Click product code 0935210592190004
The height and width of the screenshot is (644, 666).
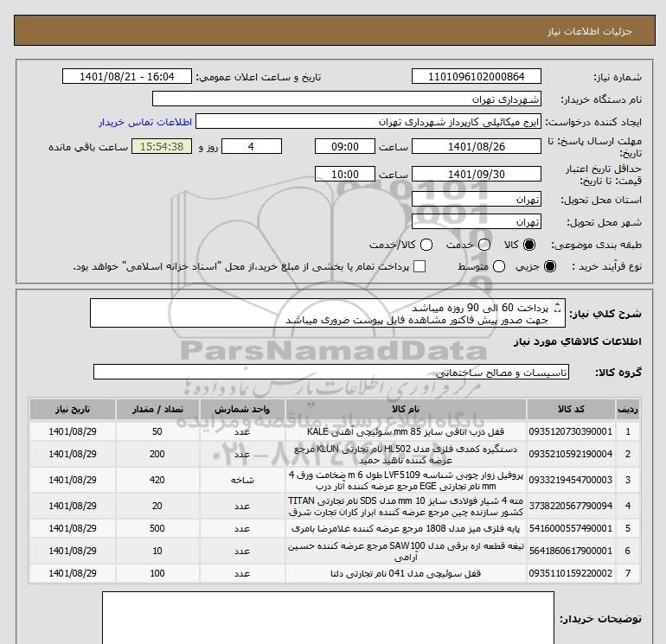(x=571, y=454)
